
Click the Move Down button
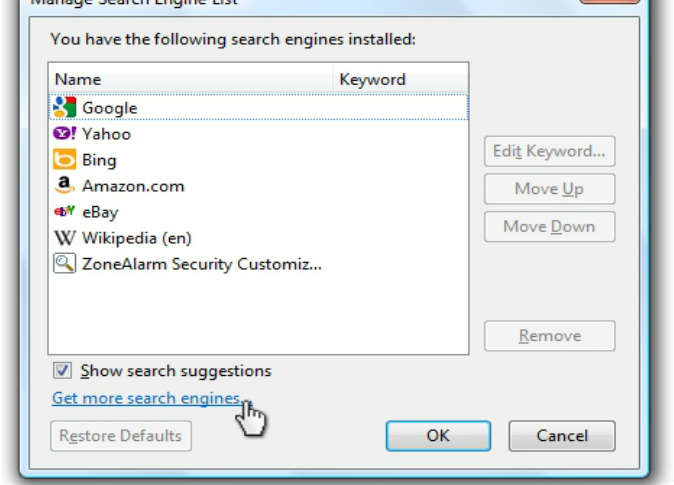pos(549,227)
